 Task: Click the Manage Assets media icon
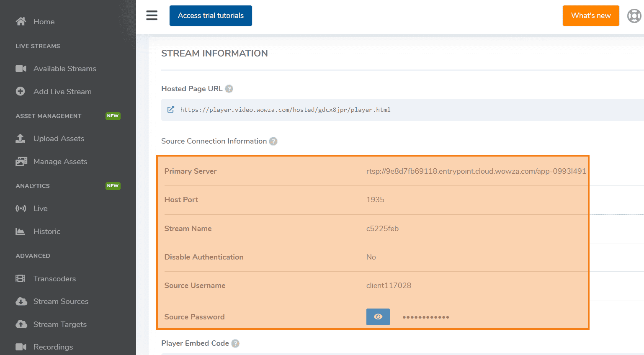pos(21,162)
